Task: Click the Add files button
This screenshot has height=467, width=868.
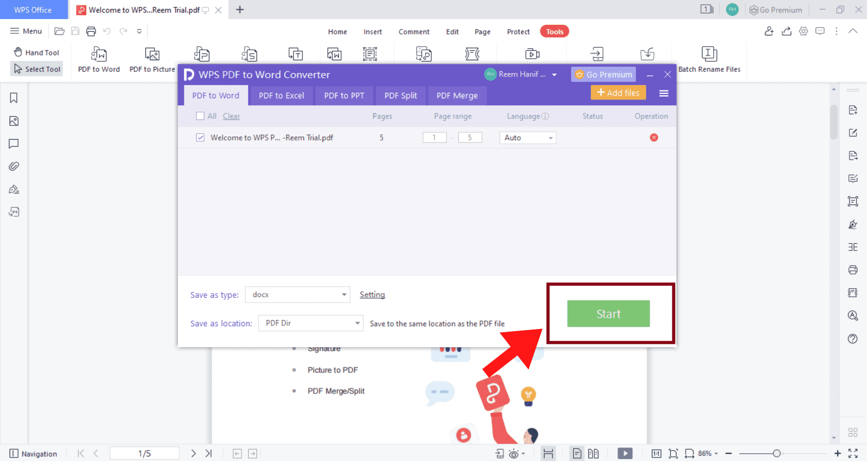Action: pos(619,94)
